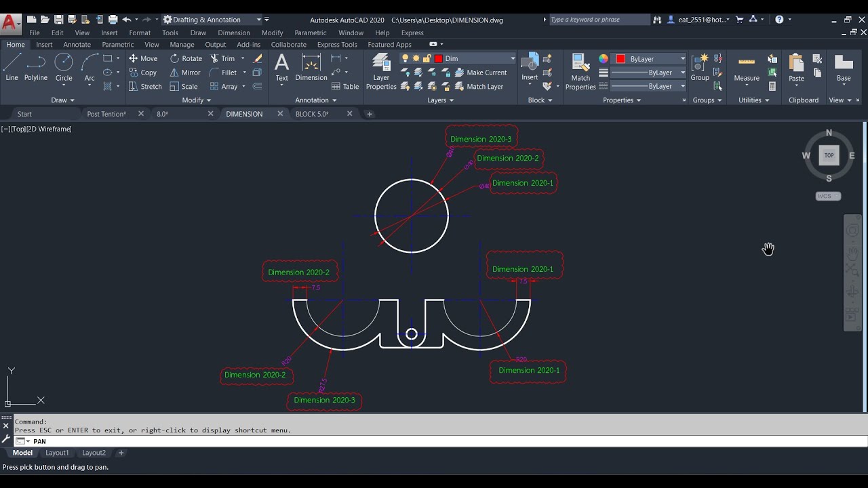Expand the Utilities panel

pos(754,100)
